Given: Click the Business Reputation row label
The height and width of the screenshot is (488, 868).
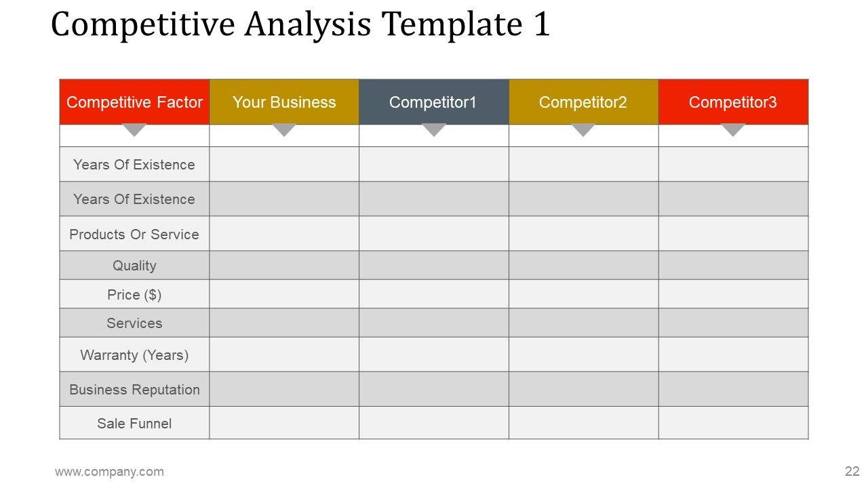Looking at the screenshot, I should coord(134,390).
